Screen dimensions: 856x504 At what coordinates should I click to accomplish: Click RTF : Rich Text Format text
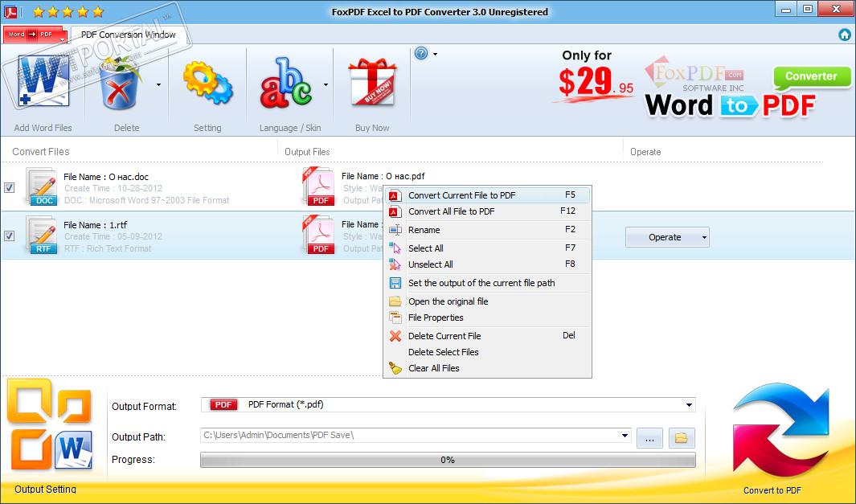[x=108, y=248]
